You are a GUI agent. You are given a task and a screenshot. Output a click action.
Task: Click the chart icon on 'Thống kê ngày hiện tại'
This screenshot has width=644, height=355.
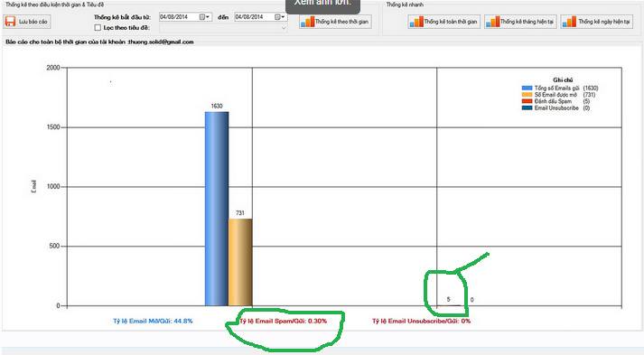click(x=569, y=22)
